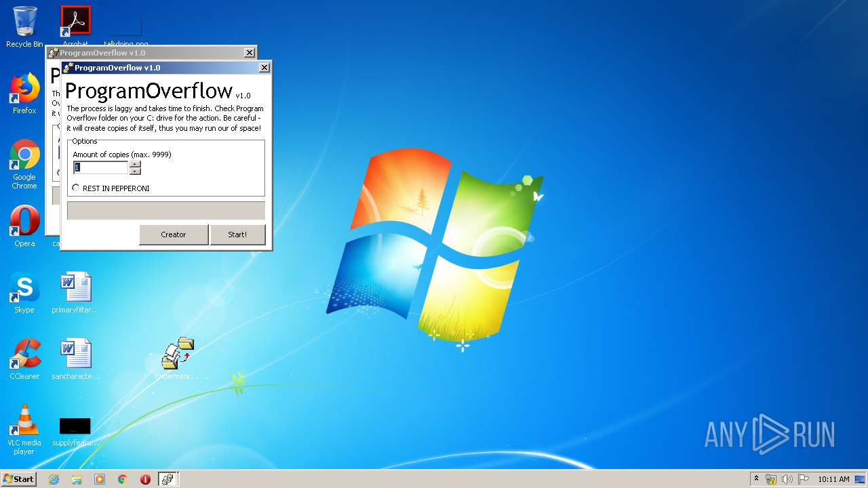Select the REST IN PEPPERONI radio button
Image resolution: width=868 pixels, height=488 pixels.
pos(76,188)
